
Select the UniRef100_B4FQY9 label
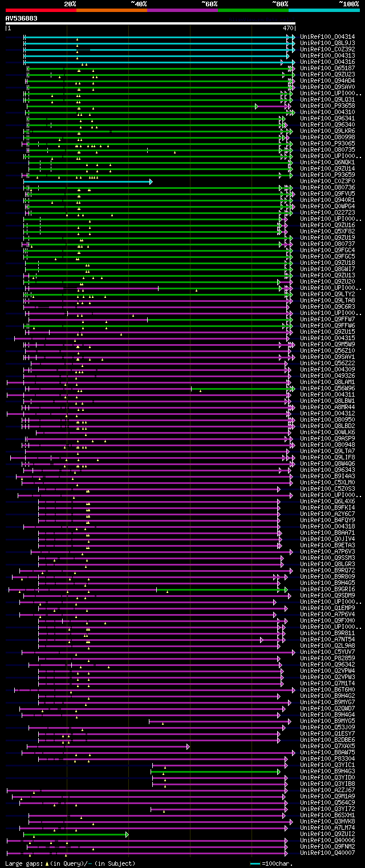(328, 520)
